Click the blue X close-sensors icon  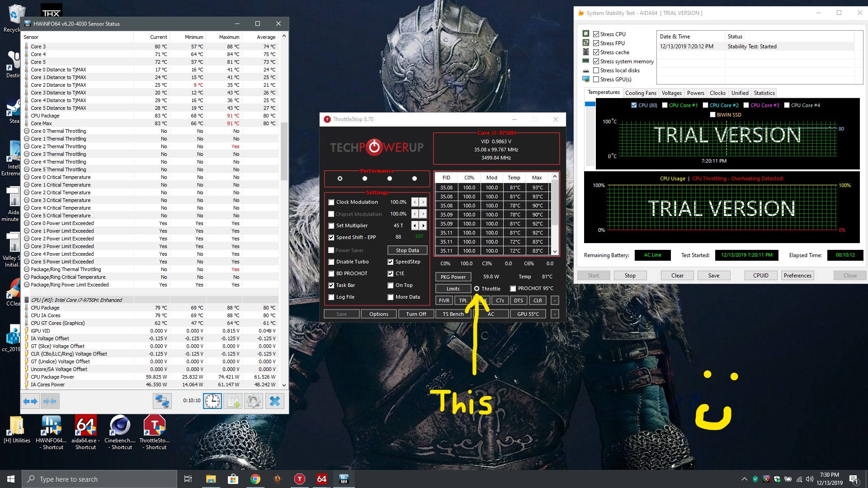[x=275, y=401]
